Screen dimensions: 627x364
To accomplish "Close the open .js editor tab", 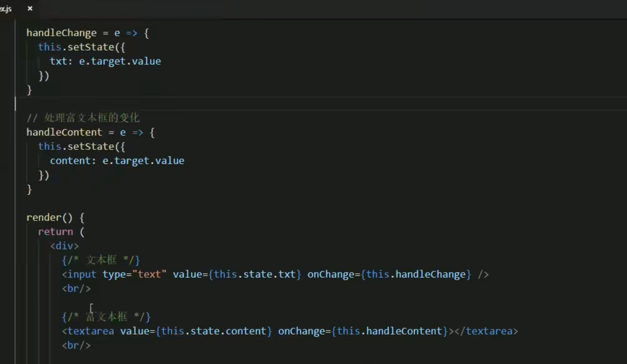I will click(30, 8).
